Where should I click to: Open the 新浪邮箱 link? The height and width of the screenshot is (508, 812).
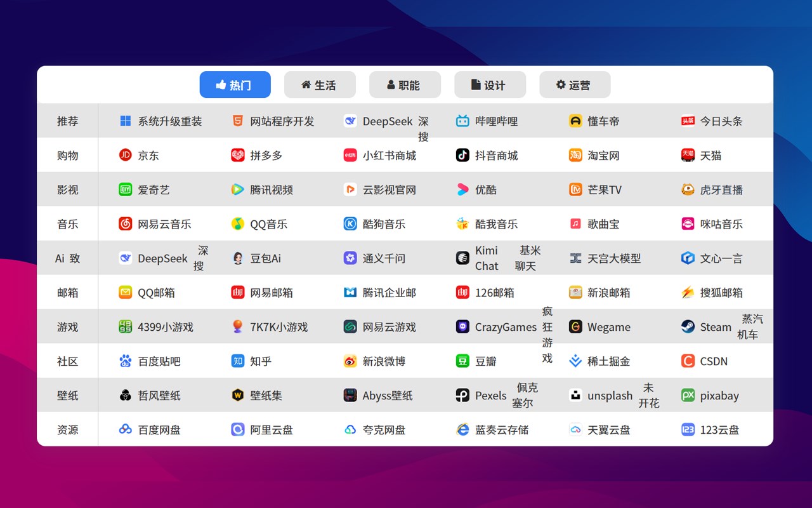click(609, 292)
